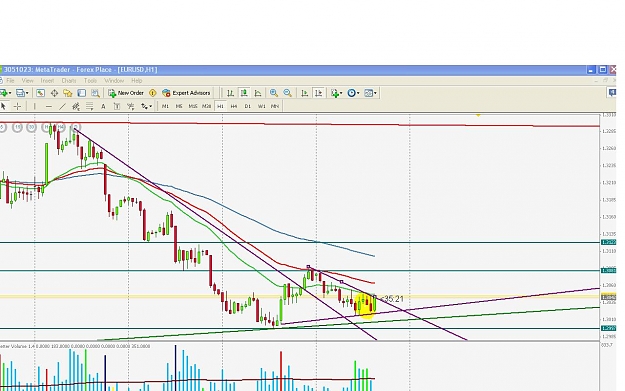Click the 30 circle button on chart
The image size is (625, 391).
coord(31,128)
